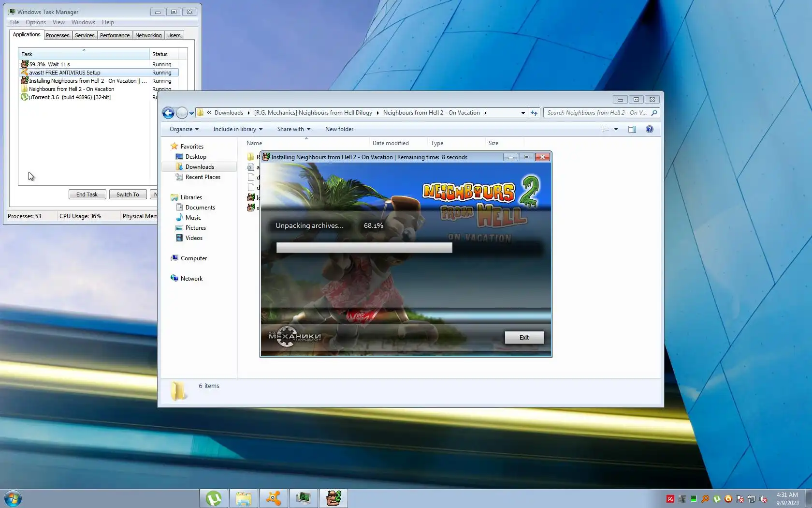Click the installer unpacking progress bar
This screenshot has height=508, width=812.
pos(364,248)
